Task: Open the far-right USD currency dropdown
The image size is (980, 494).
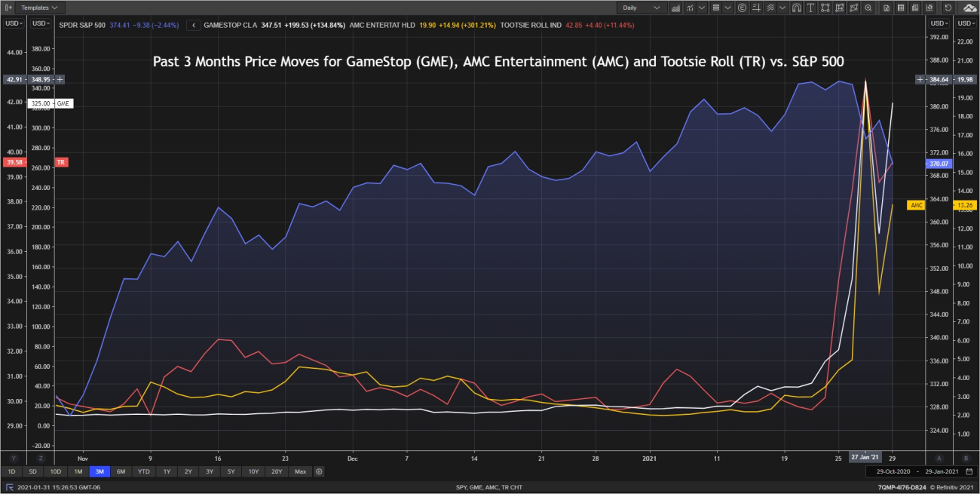Action: pos(966,23)
